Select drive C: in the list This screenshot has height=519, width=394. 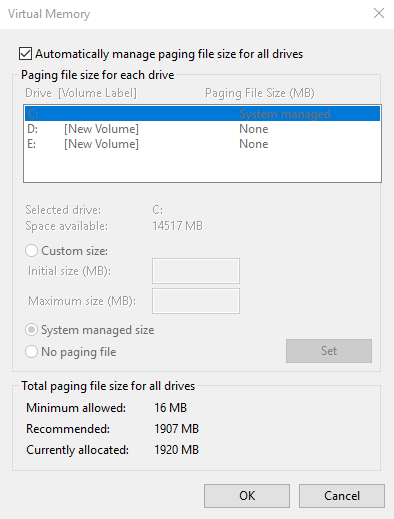click(202, 114)
